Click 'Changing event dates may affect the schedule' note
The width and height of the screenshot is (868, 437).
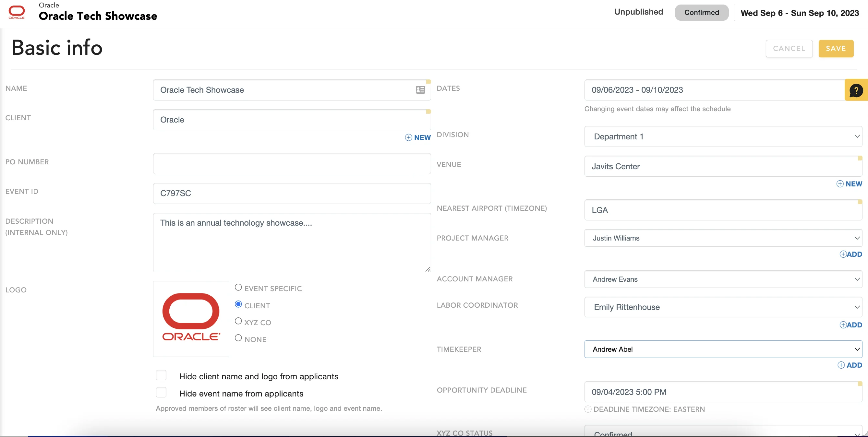point(657,109)
